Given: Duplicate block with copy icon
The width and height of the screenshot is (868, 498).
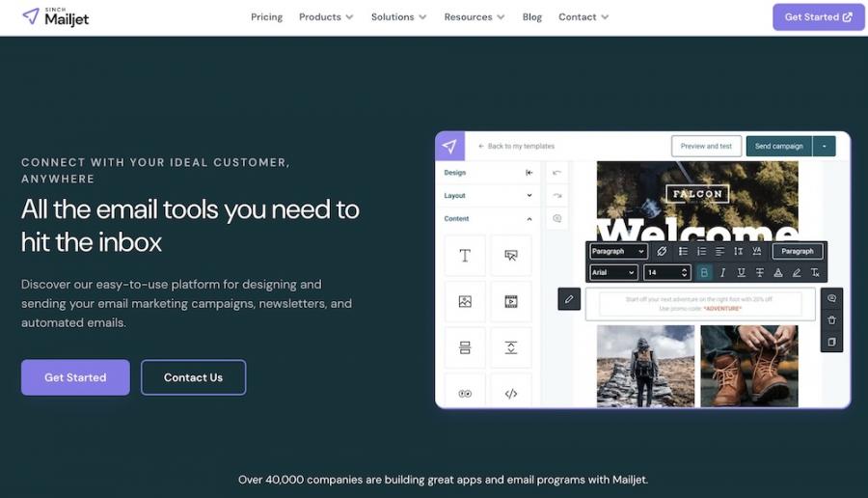Looking at the screenshot, I should click(831, 342).
